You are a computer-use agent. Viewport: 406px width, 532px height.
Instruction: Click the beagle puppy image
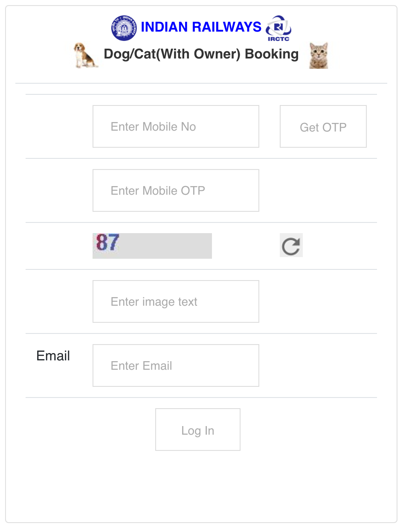click(84, 55)
